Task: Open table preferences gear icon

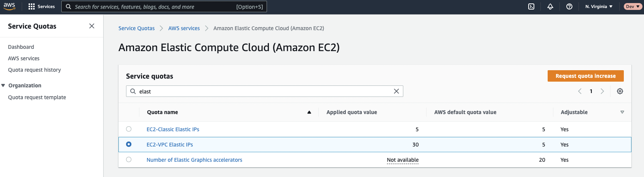Action: click(620, 91)
